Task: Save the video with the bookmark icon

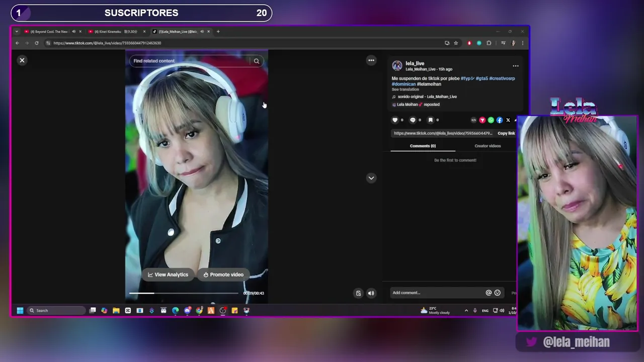Action: [430, 120]
